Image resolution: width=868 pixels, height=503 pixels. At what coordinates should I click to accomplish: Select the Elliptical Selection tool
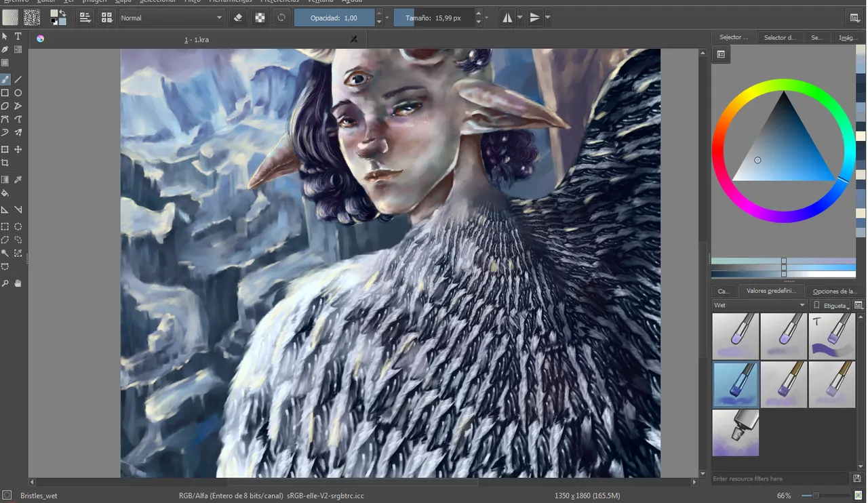[x=18, y=226]
